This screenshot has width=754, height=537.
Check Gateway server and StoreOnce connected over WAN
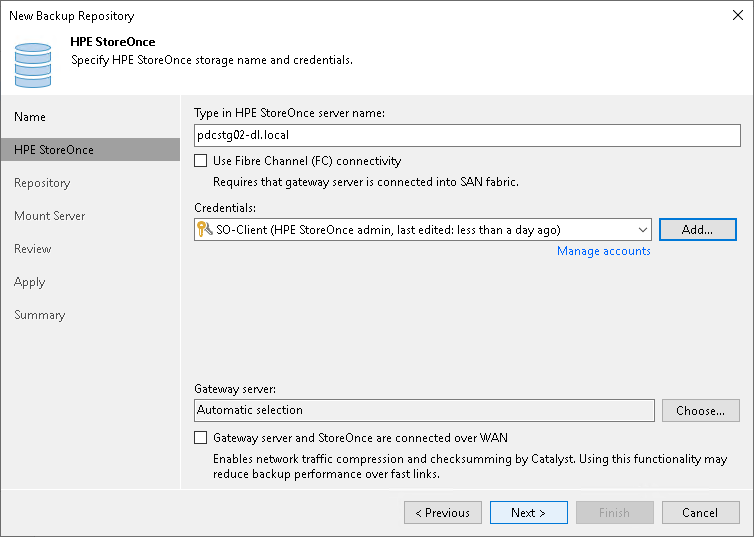tap(201, 437)
